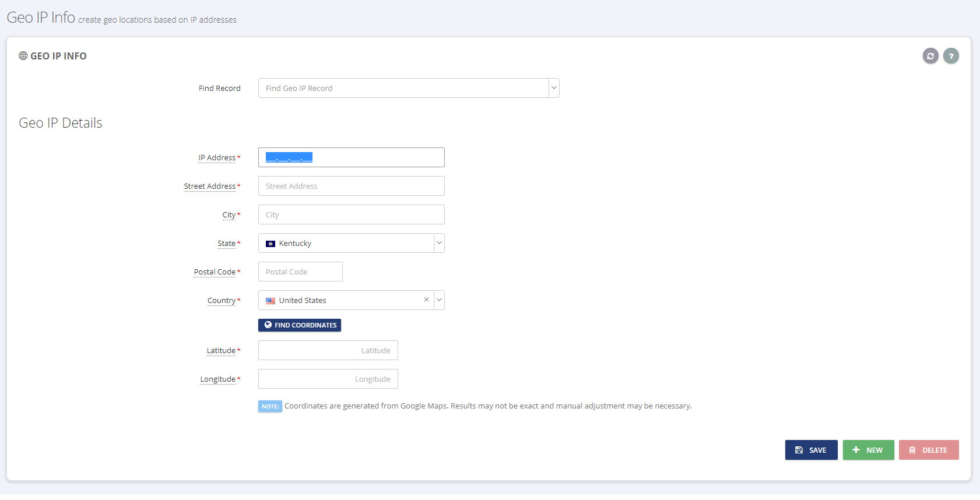Open the State dropdown arrow
This screenshot has width=980, height=500.
point(439,243)
